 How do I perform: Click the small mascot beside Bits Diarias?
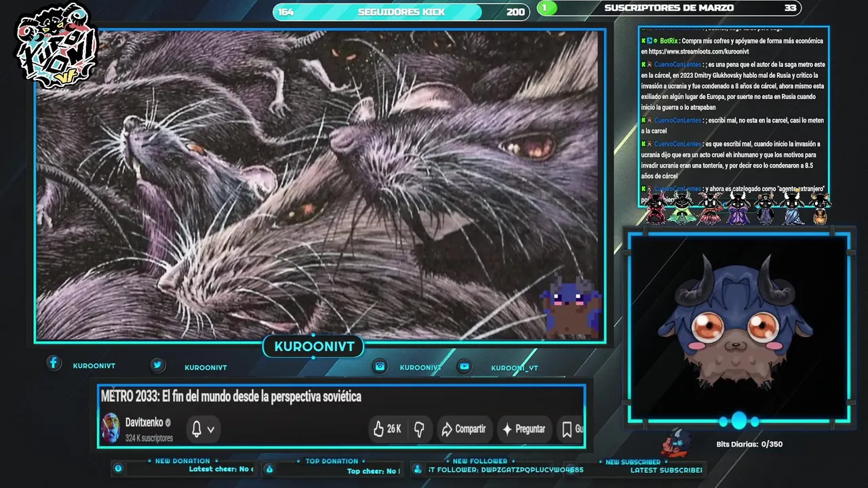tap(676, 443)
